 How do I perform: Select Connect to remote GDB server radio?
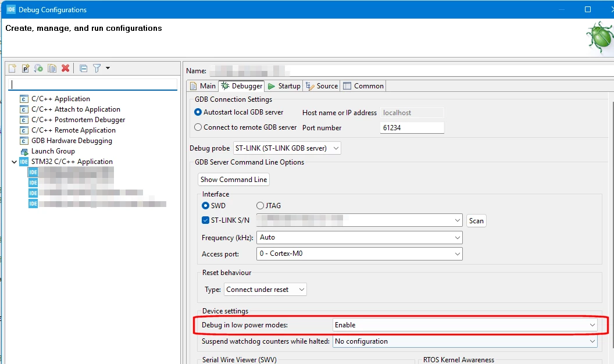[198, 127]
